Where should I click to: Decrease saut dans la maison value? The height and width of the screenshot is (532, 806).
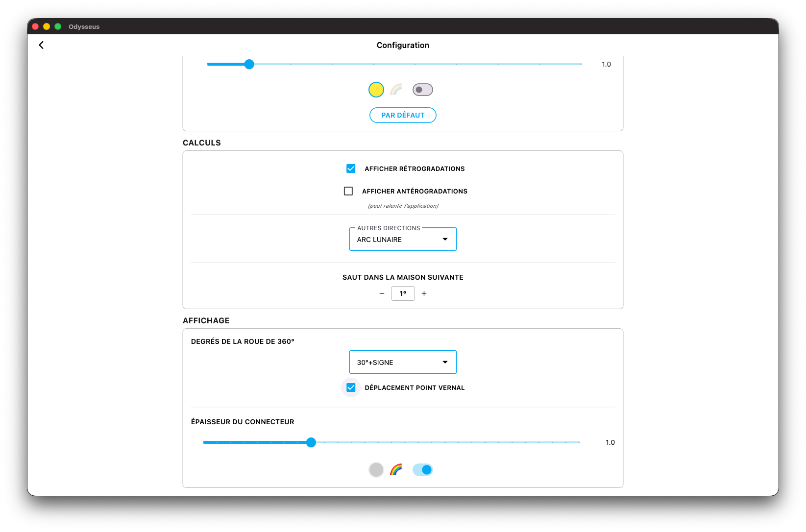click(x=382, y=293)
